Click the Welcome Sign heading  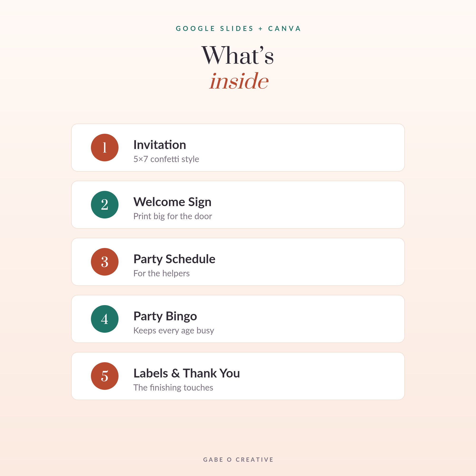coord(173,202)
